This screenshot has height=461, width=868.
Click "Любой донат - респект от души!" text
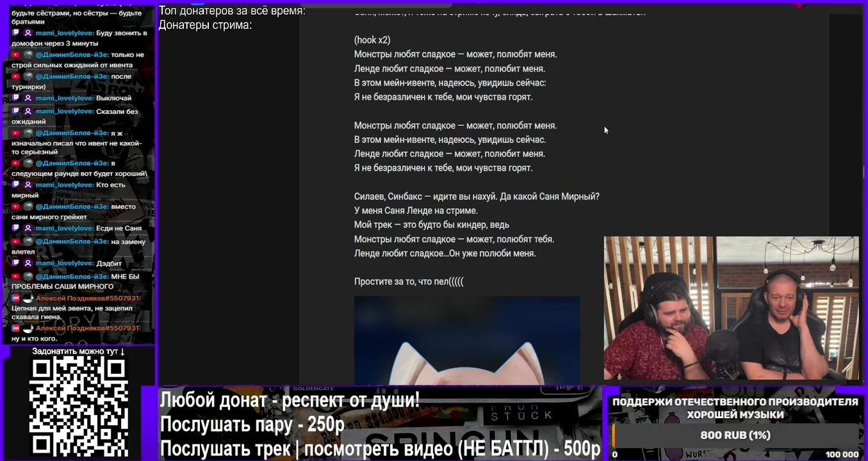(x=290, y=401)
